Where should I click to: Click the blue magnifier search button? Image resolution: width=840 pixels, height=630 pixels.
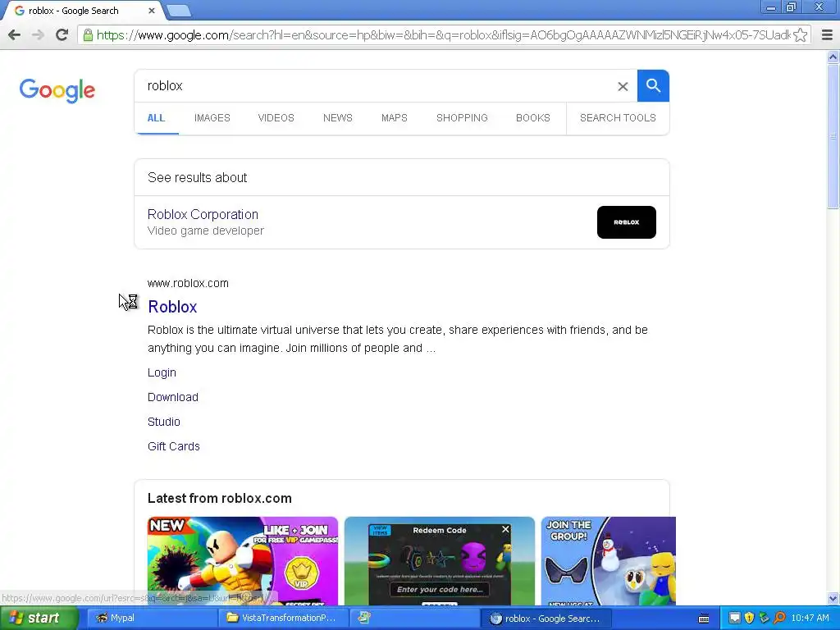[653, 85]
